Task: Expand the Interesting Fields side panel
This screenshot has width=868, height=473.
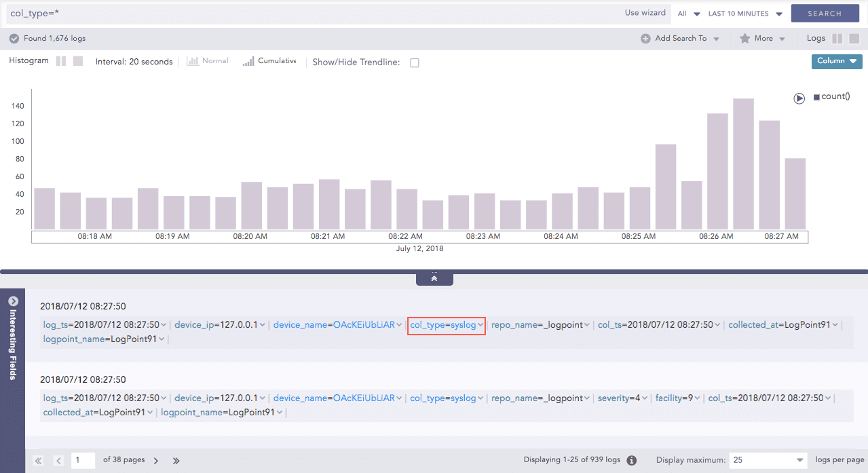Action: coord(12,301)
